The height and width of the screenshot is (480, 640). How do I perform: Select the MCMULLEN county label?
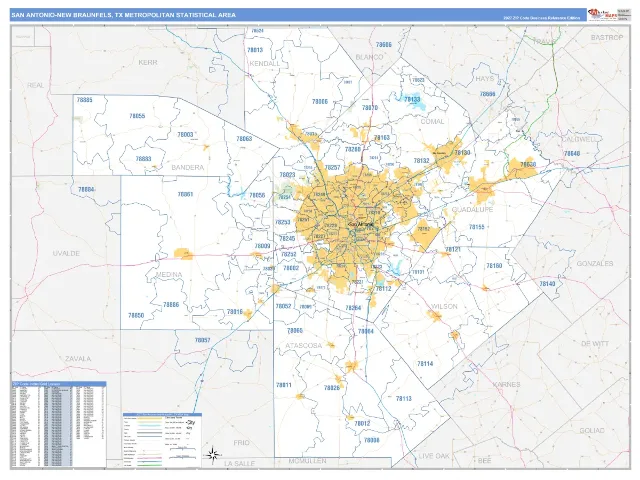(307, 461)
